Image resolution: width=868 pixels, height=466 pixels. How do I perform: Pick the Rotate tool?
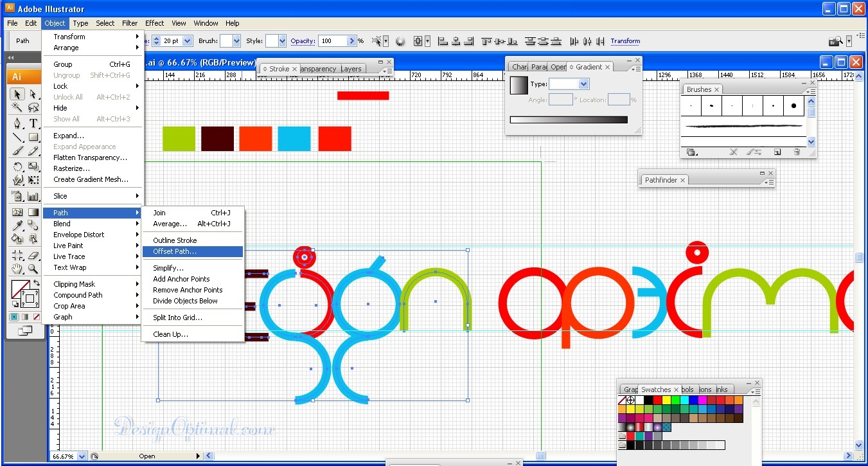point(18,167)
